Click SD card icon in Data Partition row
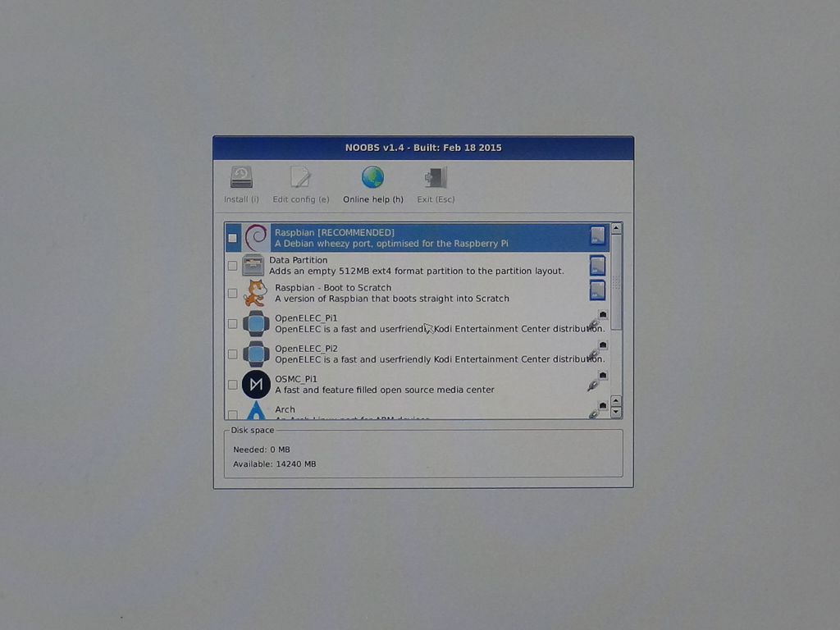This screenshot has height=630, width=840. pyautogui.click(x=597, y=265)
